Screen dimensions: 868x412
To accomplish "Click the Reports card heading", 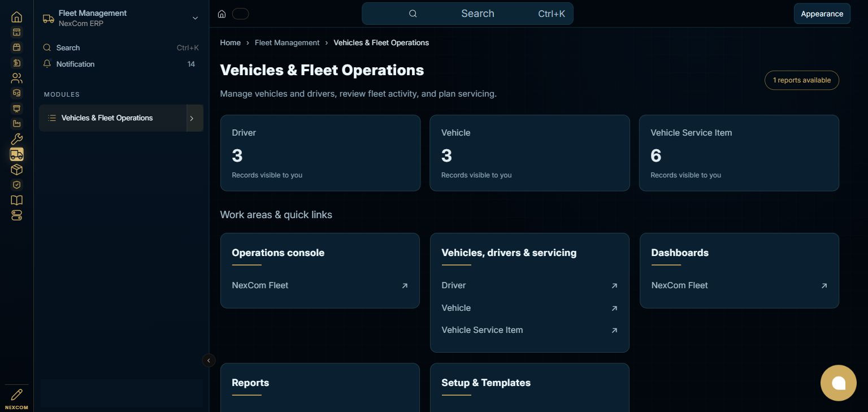I will [x=250, y=383].
